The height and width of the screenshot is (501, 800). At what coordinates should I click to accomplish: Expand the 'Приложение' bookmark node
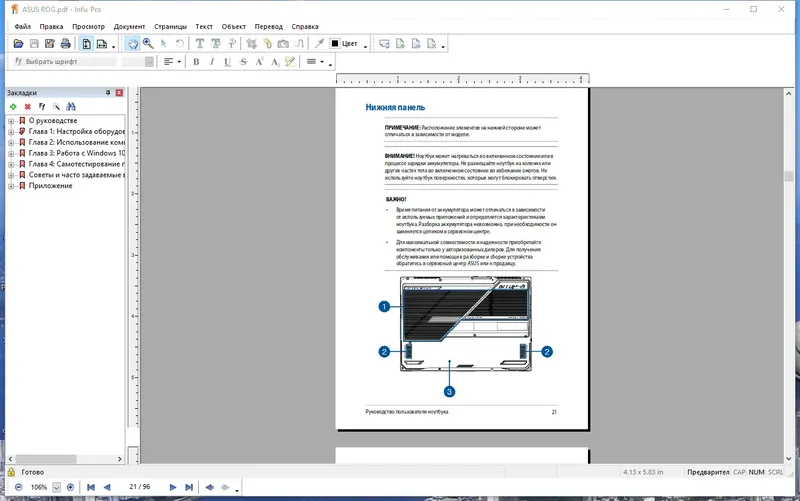[10, 185]
